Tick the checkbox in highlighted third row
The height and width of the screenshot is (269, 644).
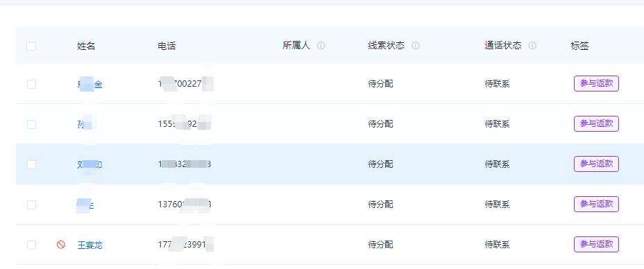coord(31,164)
